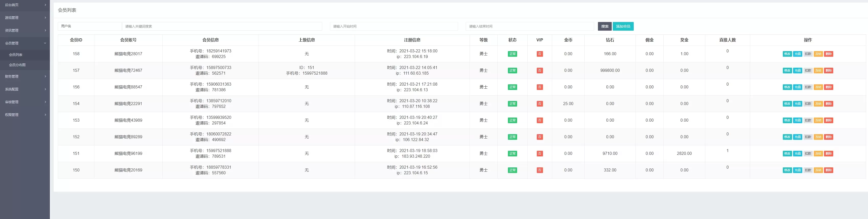Recharge member 151 via 充值 button

798,154
